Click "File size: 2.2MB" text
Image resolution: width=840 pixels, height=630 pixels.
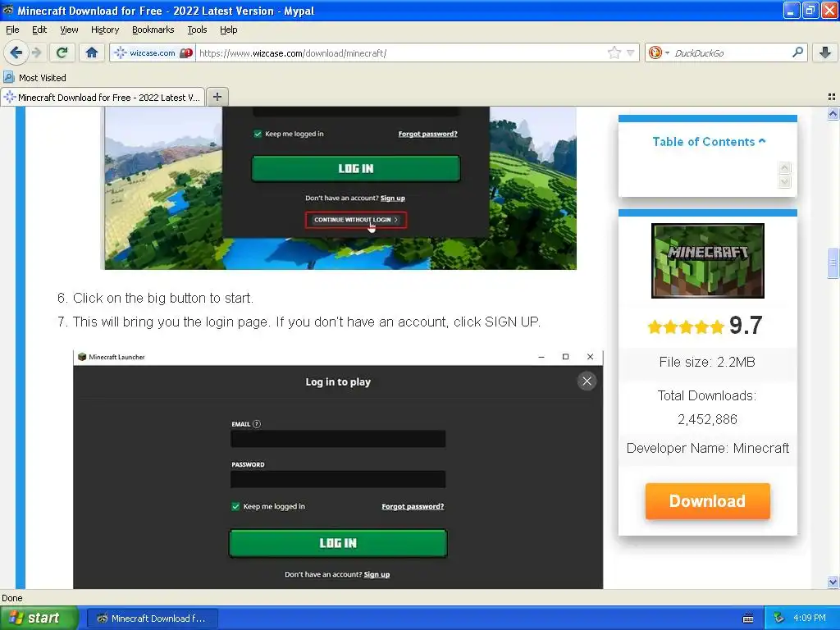[x=707, y=362]
